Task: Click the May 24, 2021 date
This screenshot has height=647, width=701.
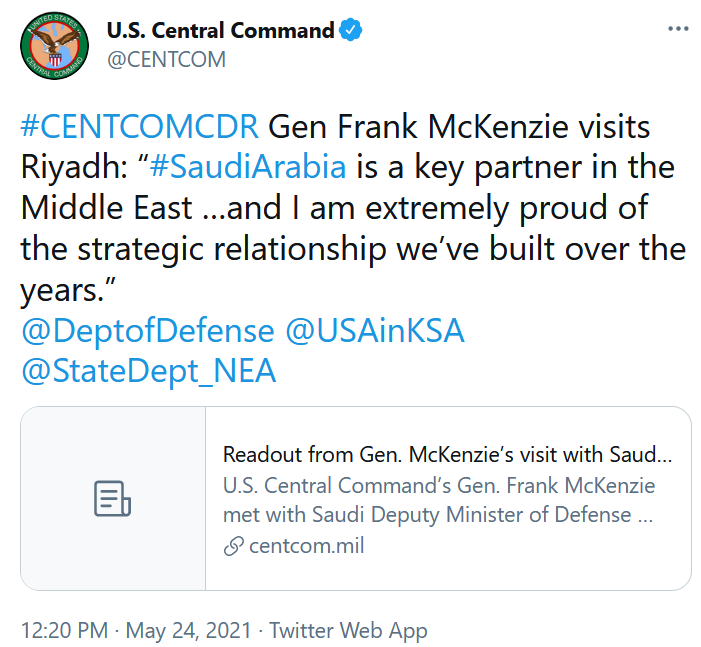Action: (x=188, y=630)
